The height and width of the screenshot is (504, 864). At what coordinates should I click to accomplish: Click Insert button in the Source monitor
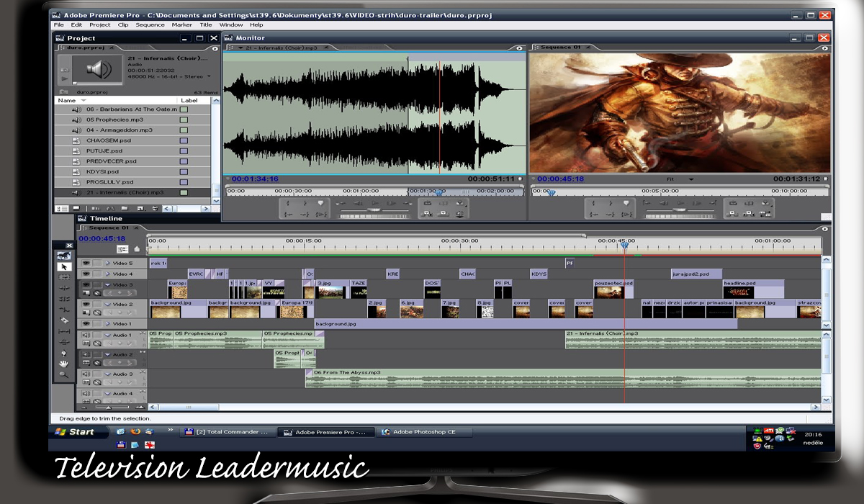(427, 214)
